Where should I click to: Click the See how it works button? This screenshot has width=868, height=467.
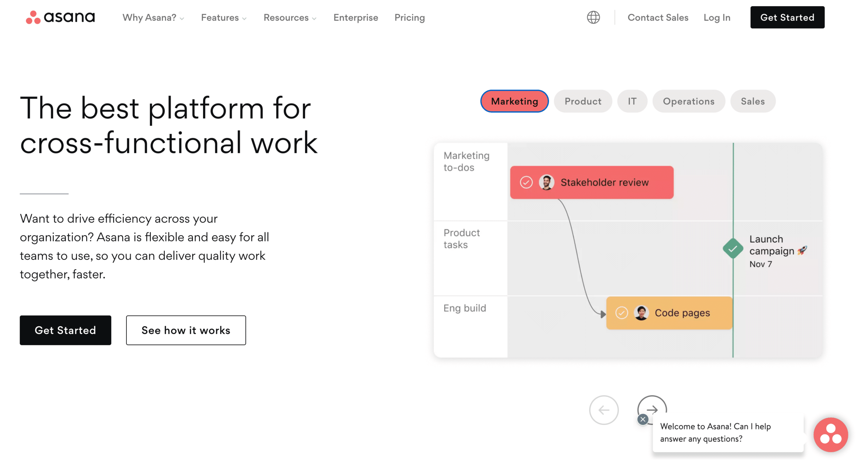(186, 330)
